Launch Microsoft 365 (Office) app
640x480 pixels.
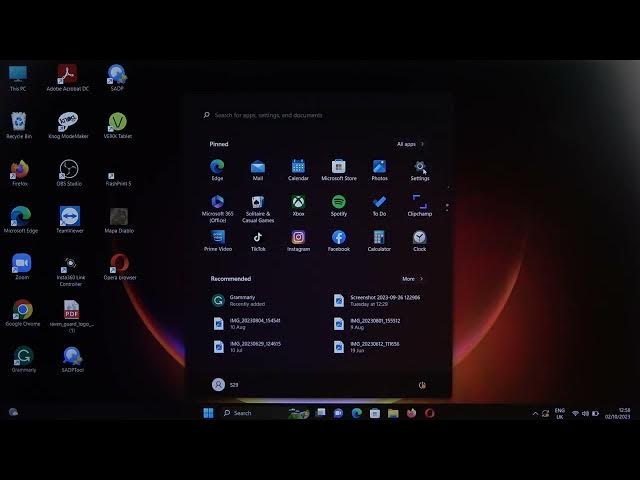(x=217, y=209)
